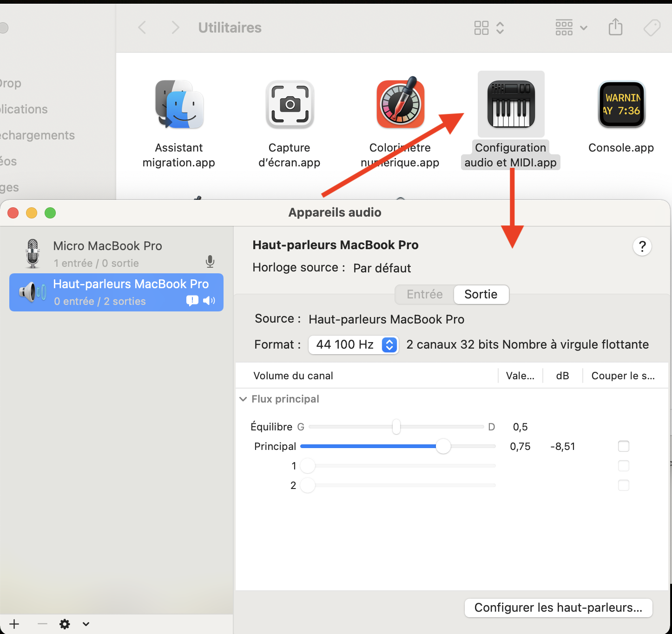Select the Sortie tab

pyautogui.click(x=481, y=294)
